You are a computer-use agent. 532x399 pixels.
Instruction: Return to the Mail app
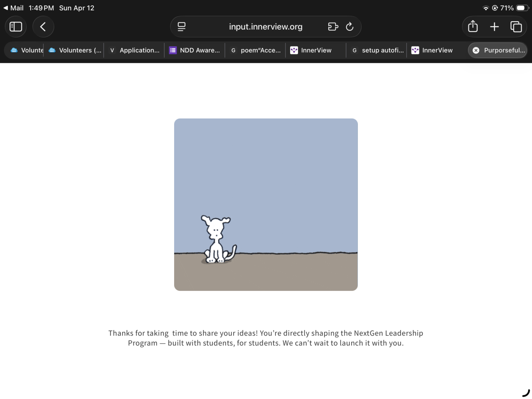coord(14,8)
